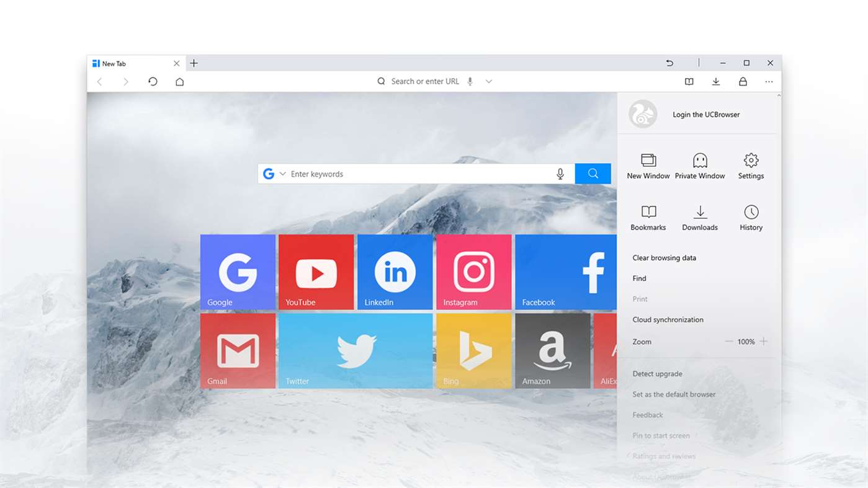Click the lock icon in the toolbar
This screenshot has height=488, width=868.
[743, 81]
